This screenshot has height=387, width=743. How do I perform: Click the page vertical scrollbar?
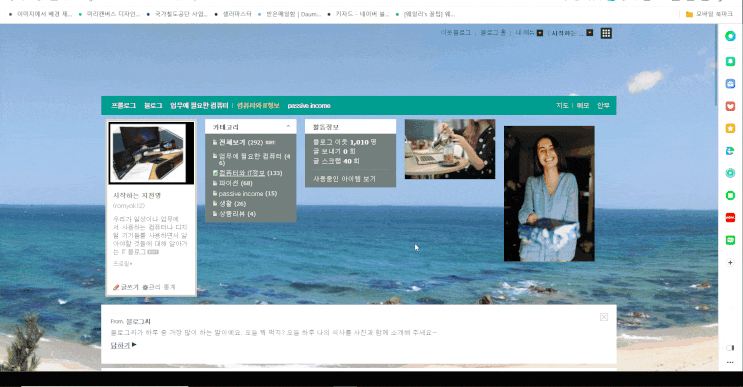(x=716, y=66)
